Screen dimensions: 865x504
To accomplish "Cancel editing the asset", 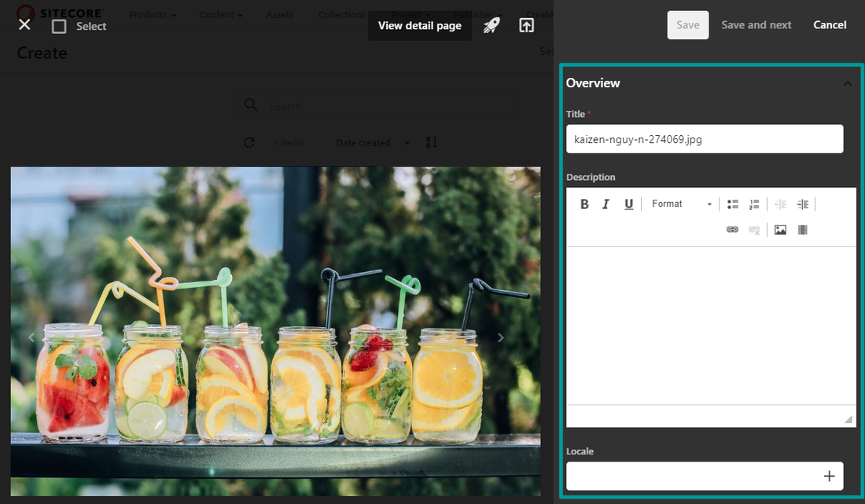I will click(830, 25).
